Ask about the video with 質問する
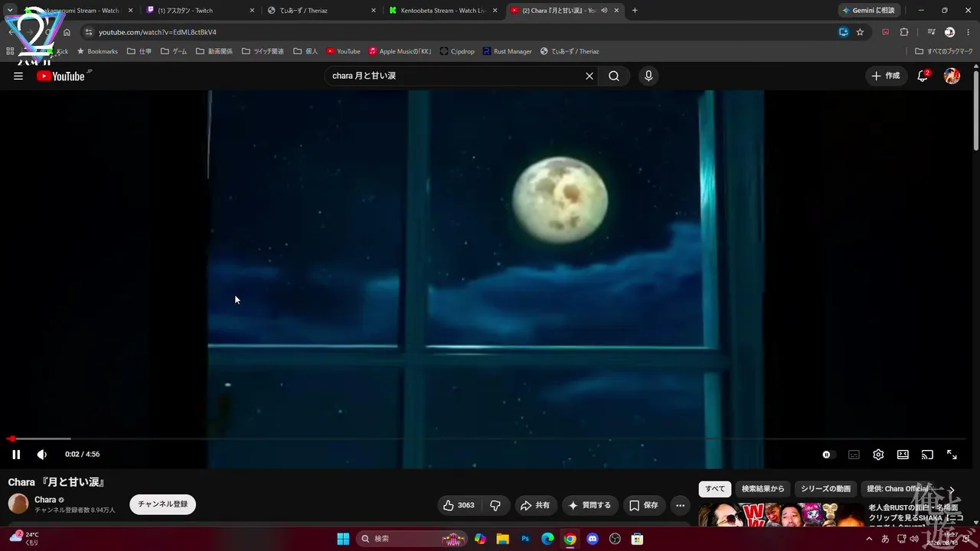The image size is (980, 551). point(590,505)
